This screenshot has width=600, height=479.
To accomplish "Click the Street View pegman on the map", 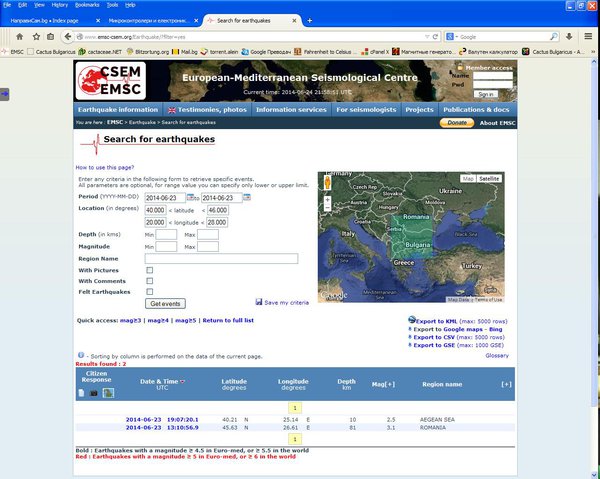I will click(x=328, y=183).
